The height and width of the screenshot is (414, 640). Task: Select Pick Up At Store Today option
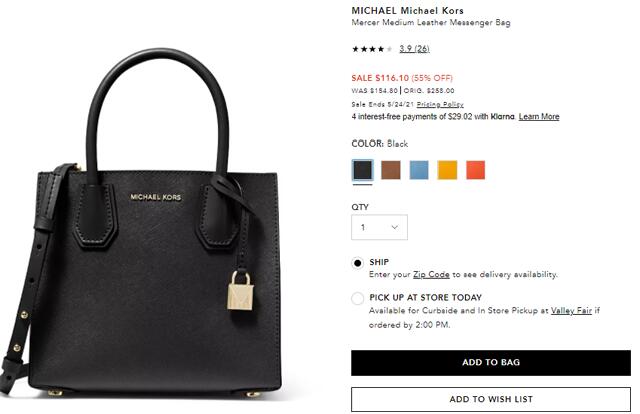pos(358,298)
